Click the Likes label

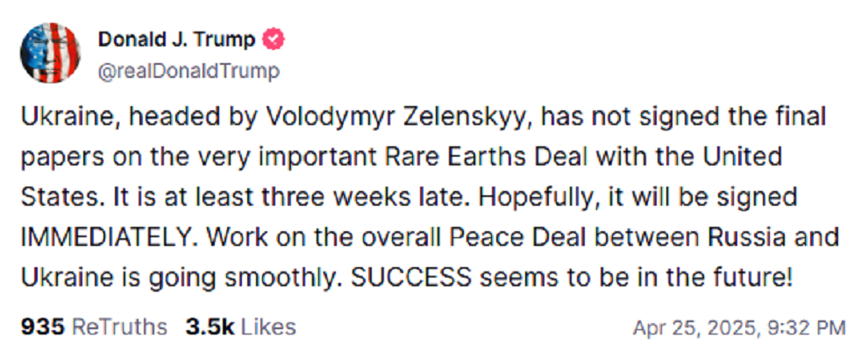(x=268, y=327)
